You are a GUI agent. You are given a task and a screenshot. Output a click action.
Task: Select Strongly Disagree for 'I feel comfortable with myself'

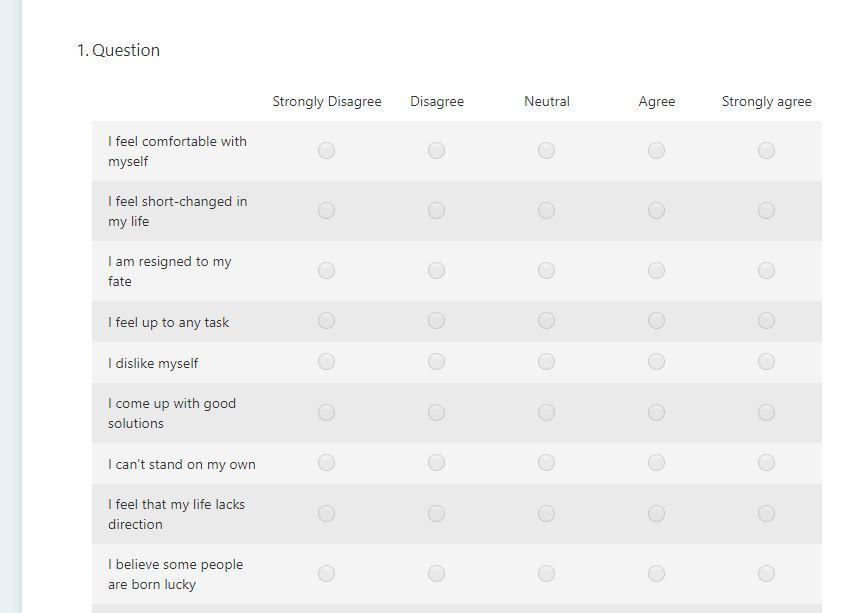(x=326, y=150)
